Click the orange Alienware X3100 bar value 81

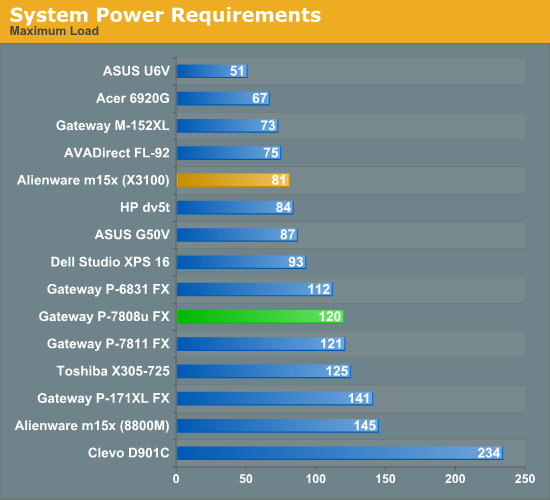point(279,180)
